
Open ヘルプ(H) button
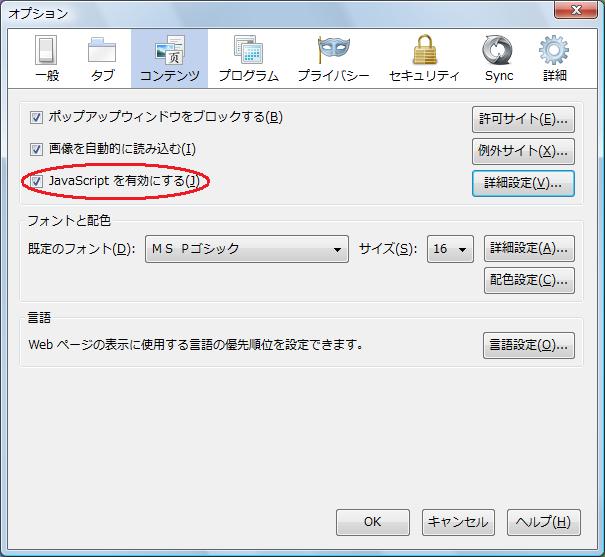pyautogui.click(x=544, y=522)
